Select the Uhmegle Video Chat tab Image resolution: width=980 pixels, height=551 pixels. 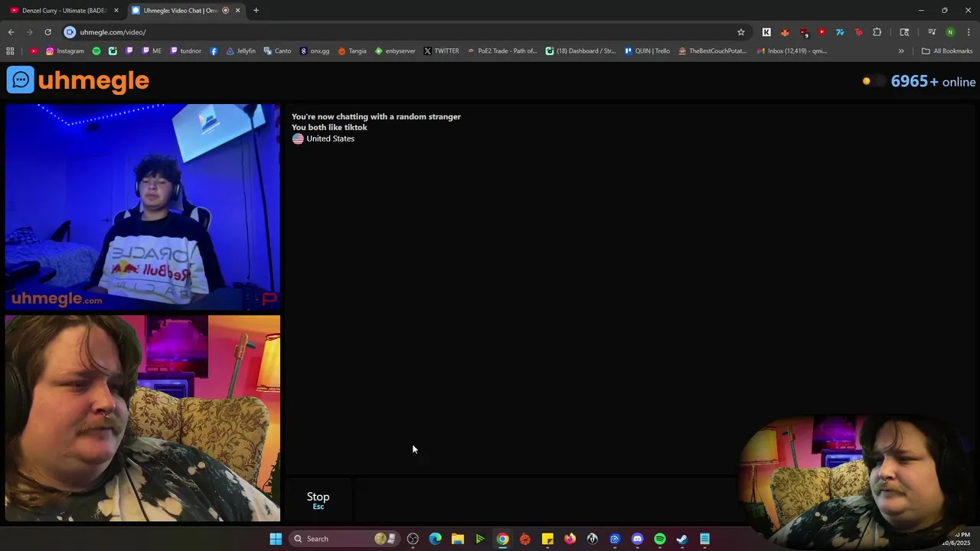(x=180, y=11)
